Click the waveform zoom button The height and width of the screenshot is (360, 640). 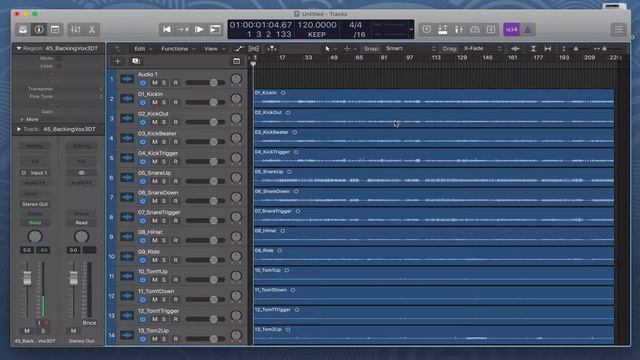pyautogui.click(x=516, y=49)
